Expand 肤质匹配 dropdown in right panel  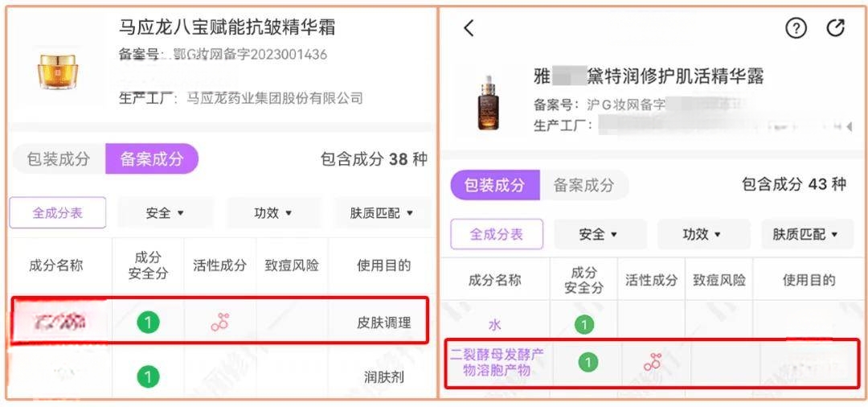[805, 234]
